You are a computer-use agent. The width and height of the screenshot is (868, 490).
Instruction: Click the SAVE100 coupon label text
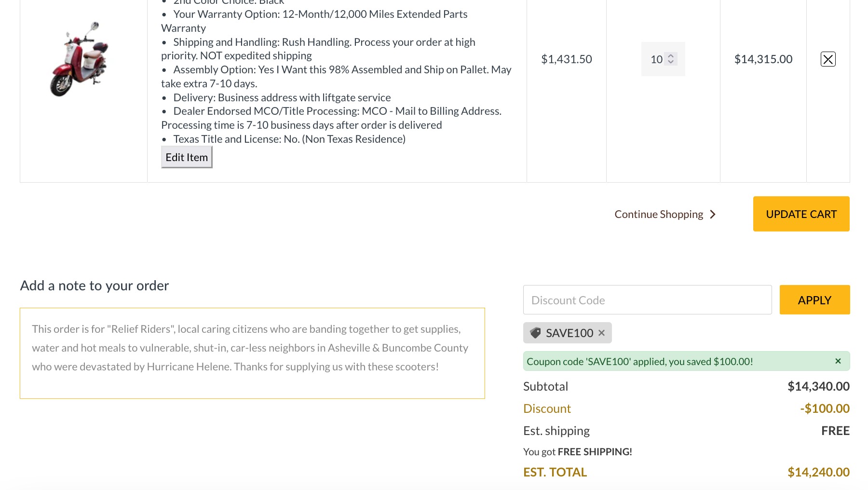pyautogui.click(x=570, y=333)
